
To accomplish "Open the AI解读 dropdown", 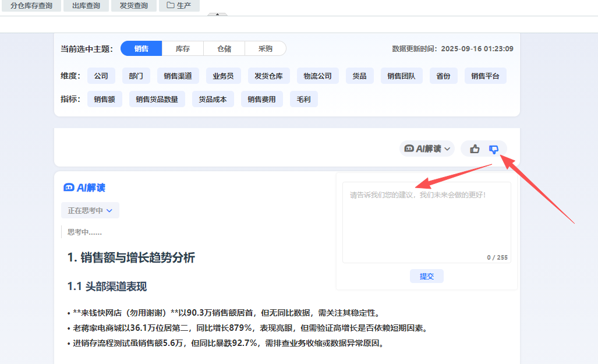I will coord(427,149).
